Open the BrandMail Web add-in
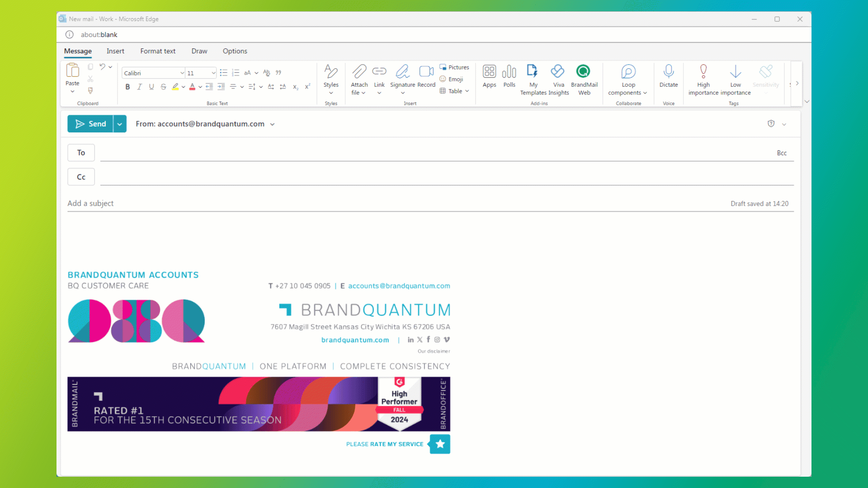 click(x=584, y=72)
